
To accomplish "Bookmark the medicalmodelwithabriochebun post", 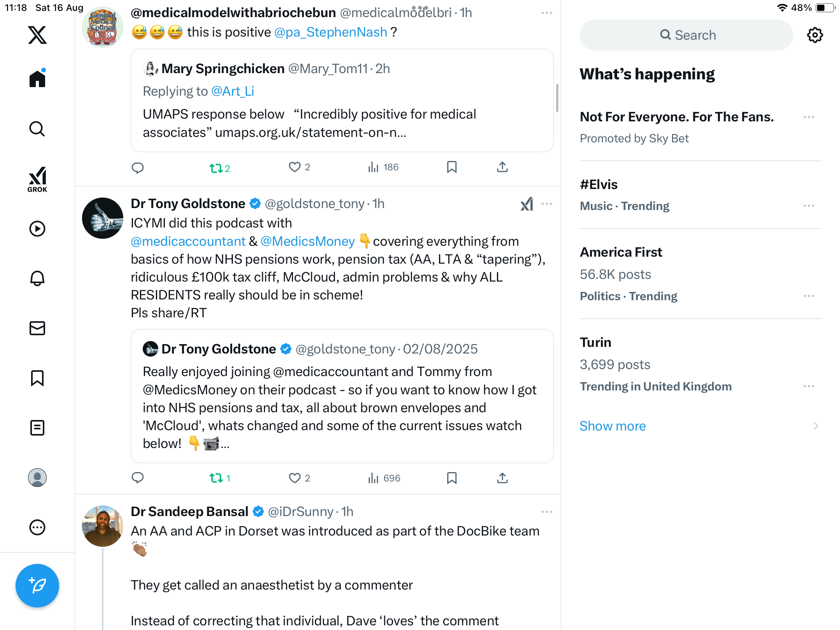I will pyautogui.click(x=451, y=167).
